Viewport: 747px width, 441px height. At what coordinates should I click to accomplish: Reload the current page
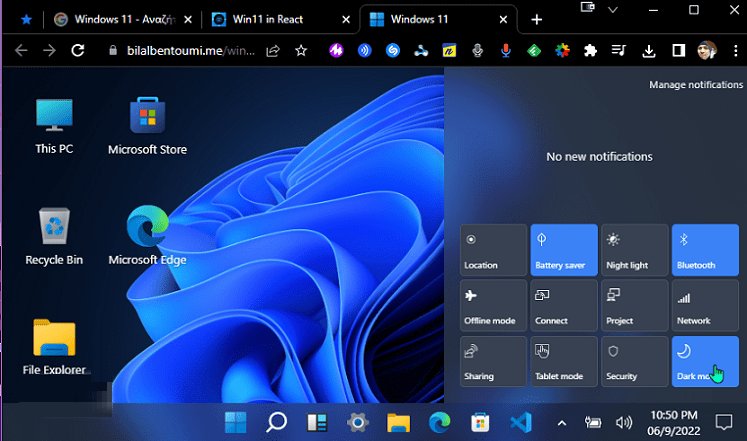[78, 50]
